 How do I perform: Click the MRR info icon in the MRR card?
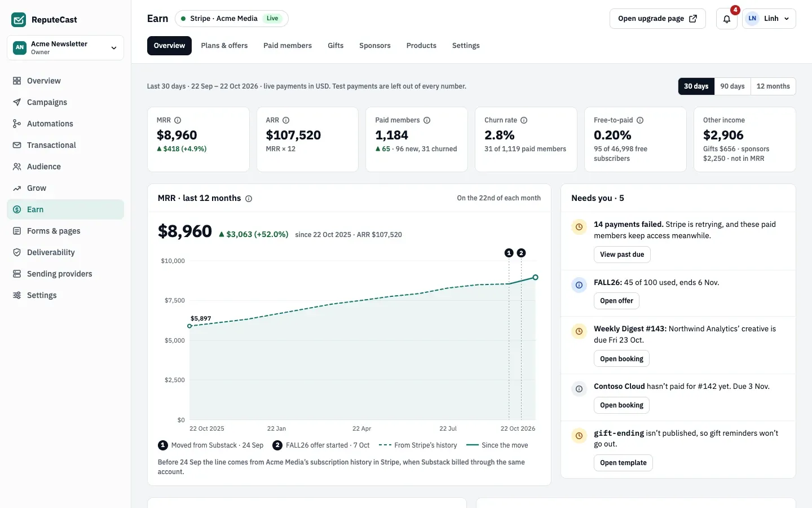point(178,120)
